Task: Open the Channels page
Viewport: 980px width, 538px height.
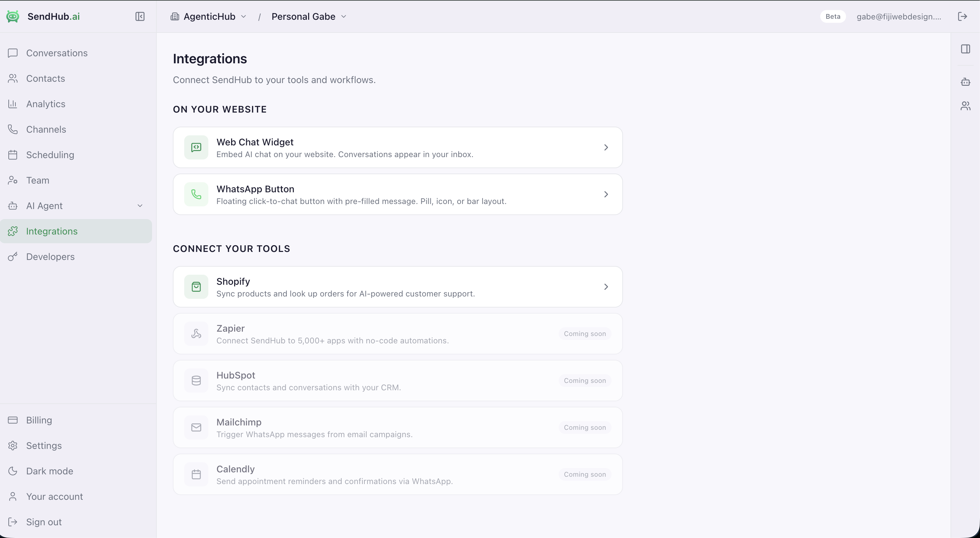Action: tap(76, 129)
